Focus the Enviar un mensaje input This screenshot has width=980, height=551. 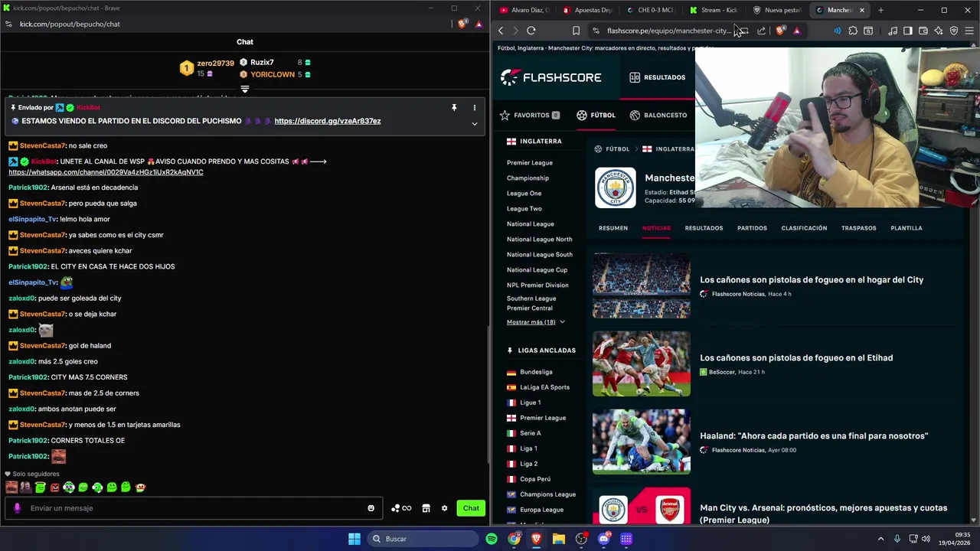pos(195,508)
